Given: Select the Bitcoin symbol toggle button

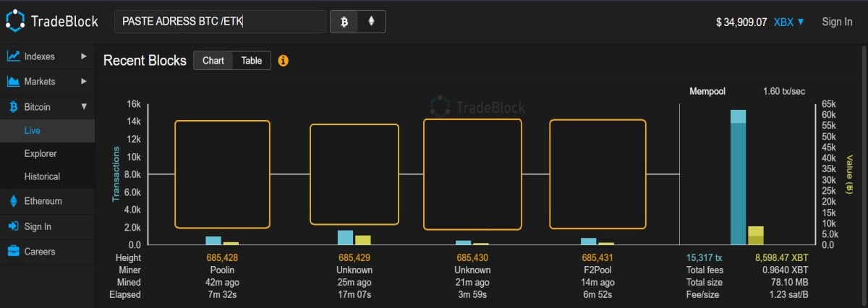Looking at the screenshot, I should click(344, 22).
